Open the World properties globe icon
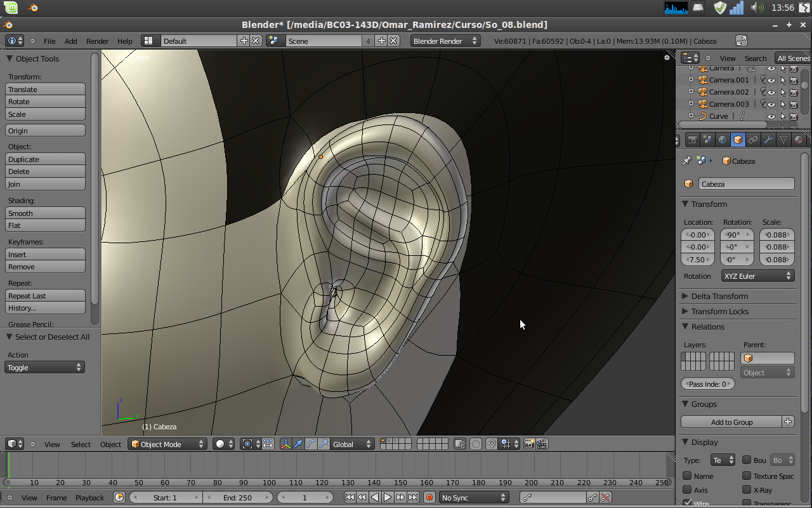This screenshot has width=812, height=508. (x=723, y=140)
